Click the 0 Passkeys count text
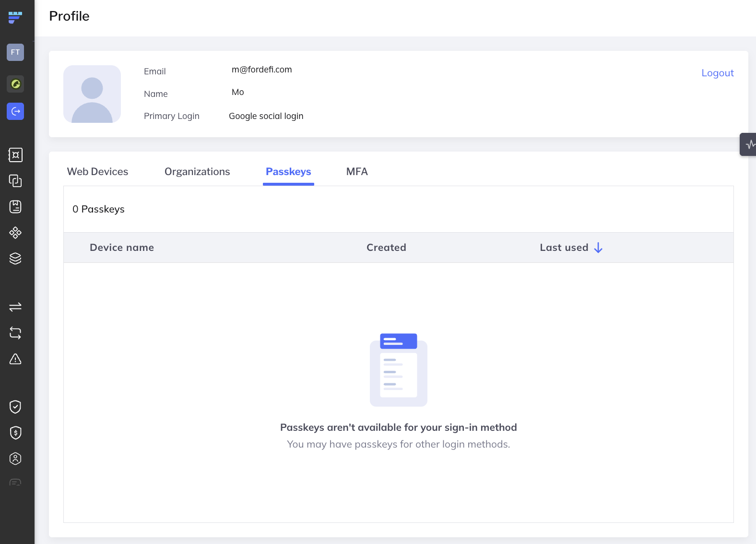The width and height of the screenshot is (756, 544). [98, 209]
